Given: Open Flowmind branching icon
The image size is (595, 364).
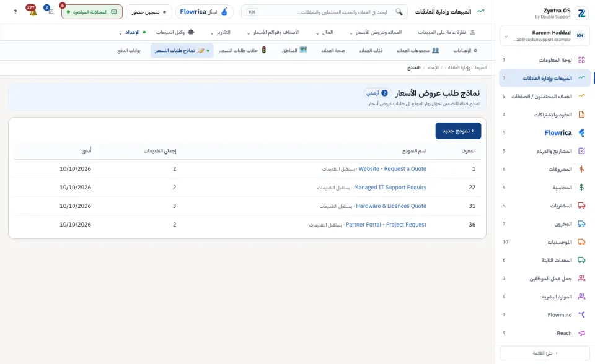Looking at the screenshot, I should click(581, 314).
